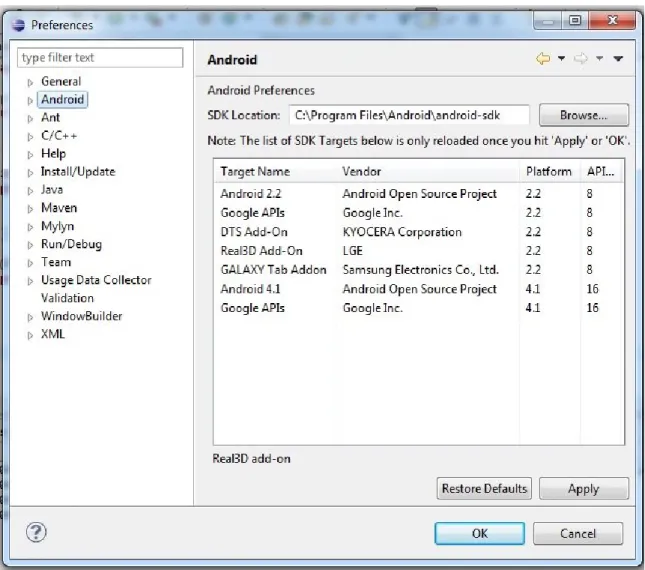Open Usage Data Collector preferences
645x570 pixels.
(x=96, y=280)
